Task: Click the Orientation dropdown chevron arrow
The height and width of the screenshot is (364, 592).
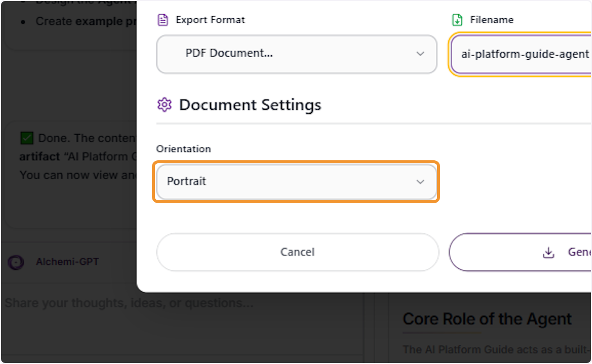Action: point(420,182)
